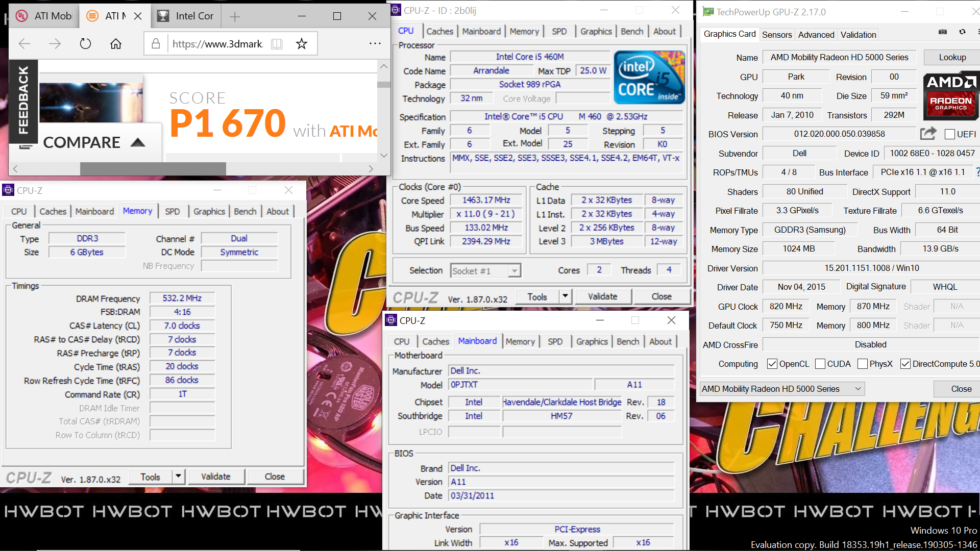This screenshot has height=551, width=980.
Task: Click the AMD Radeon Graphics logo
Action: point(951,96)
